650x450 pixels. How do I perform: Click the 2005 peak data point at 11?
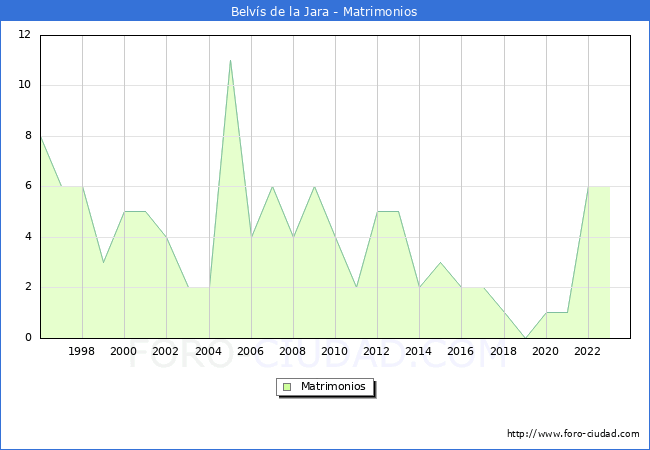(230, 60)
